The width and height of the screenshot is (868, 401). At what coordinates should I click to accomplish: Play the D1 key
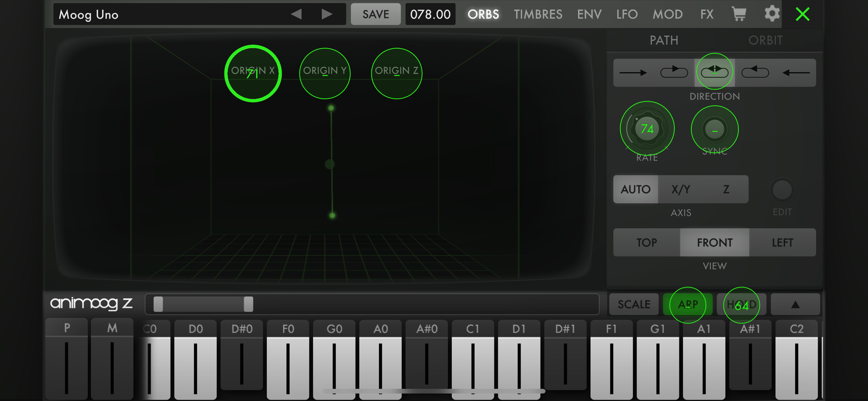click(519, 360)
